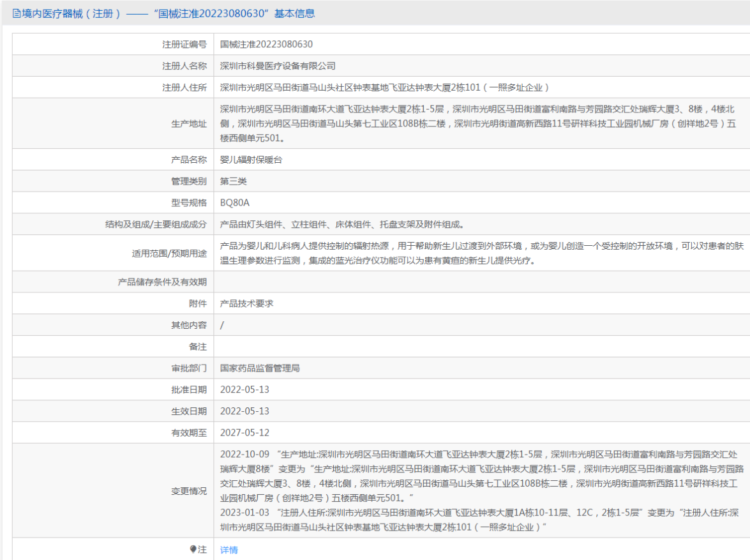The width and height of the screenshot is (750, 560).
Task: Select the registration number value 国械注准20223080630
Action: click(x=266, y=45)
